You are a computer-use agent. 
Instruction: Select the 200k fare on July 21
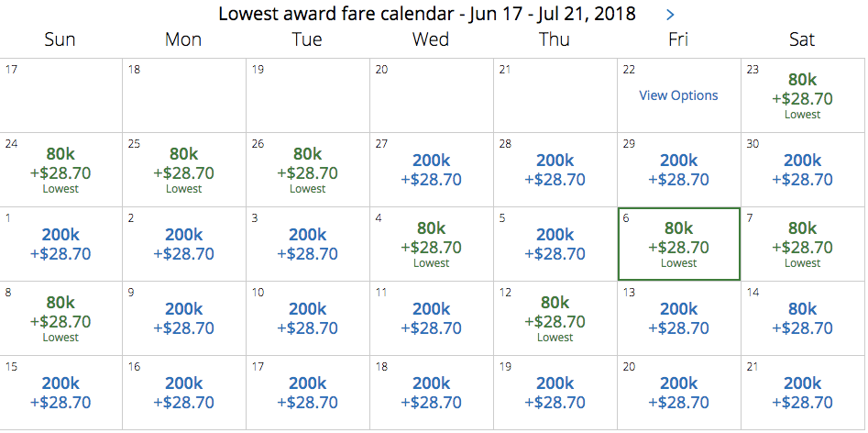[802, 393]
